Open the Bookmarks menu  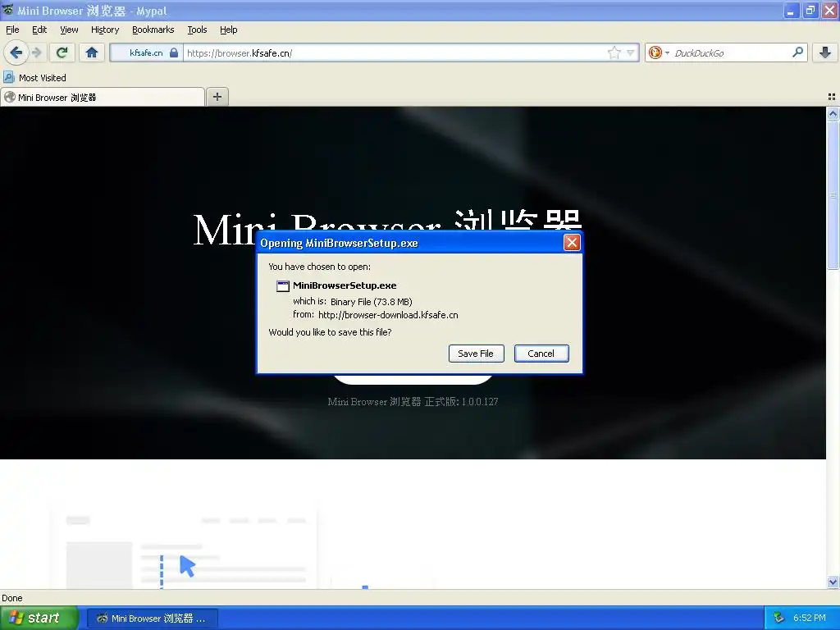click(x=153, y=30)
